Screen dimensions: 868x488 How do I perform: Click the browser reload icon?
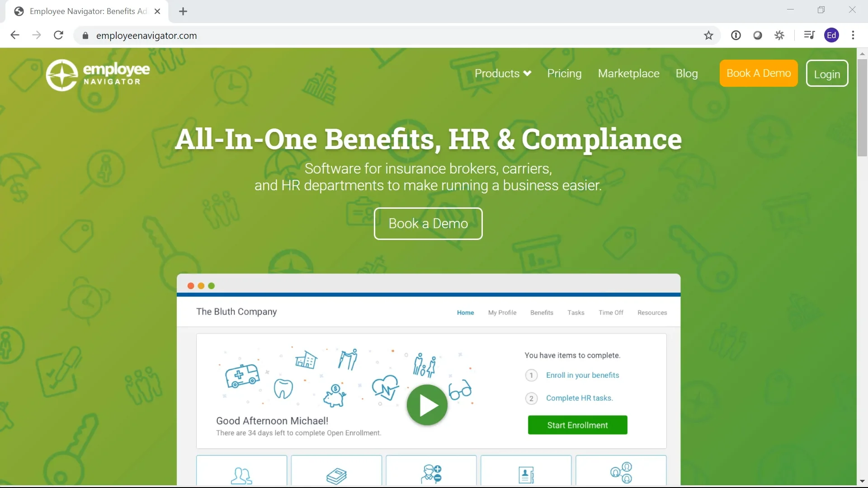[58, 35]
